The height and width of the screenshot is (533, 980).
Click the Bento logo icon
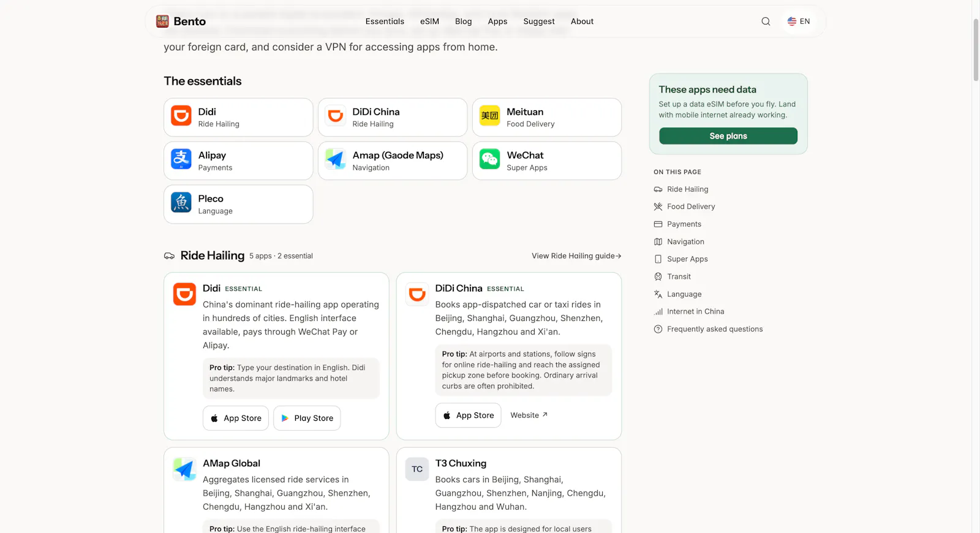162,21
